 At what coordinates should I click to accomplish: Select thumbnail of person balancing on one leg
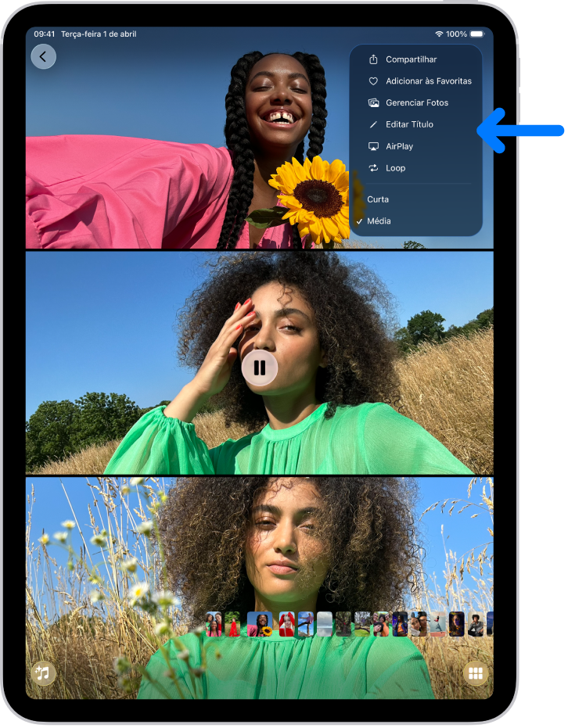point(306,624)
